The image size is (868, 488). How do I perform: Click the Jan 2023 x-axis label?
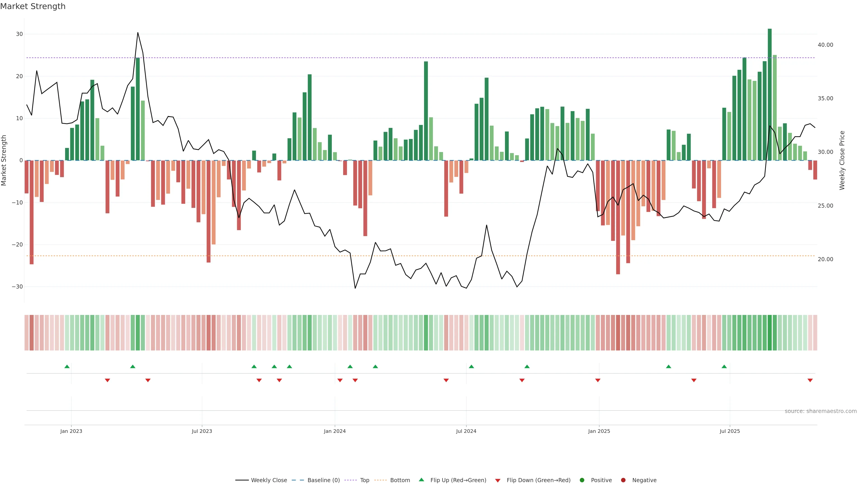tap(71, 431)
